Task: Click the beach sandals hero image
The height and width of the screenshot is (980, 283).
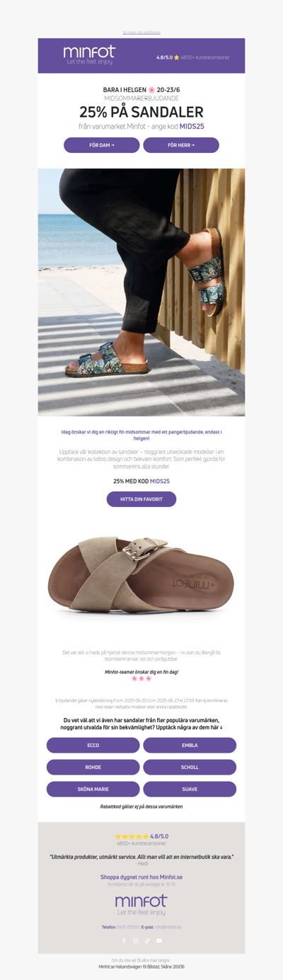Action: [x=141, y=292]
